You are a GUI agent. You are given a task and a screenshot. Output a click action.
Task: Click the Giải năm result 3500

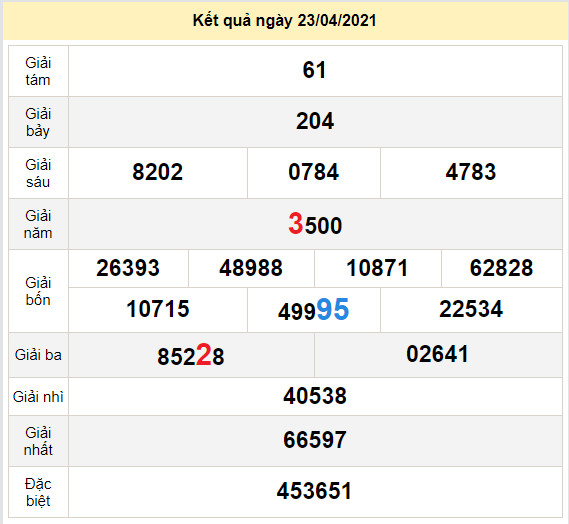pos(315,224)
